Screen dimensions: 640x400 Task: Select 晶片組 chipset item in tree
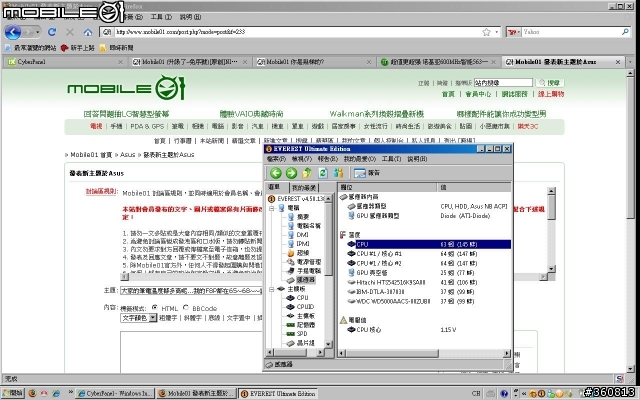301,343
